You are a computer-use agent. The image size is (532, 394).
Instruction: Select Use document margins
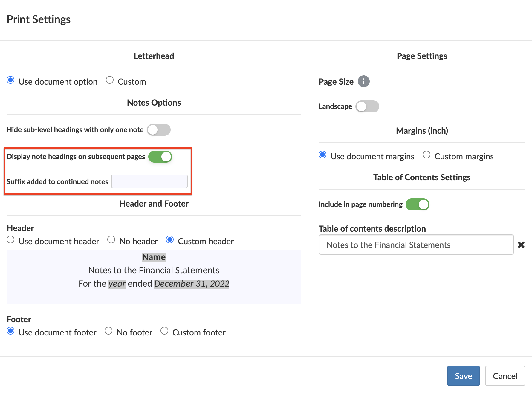(322, 155)
